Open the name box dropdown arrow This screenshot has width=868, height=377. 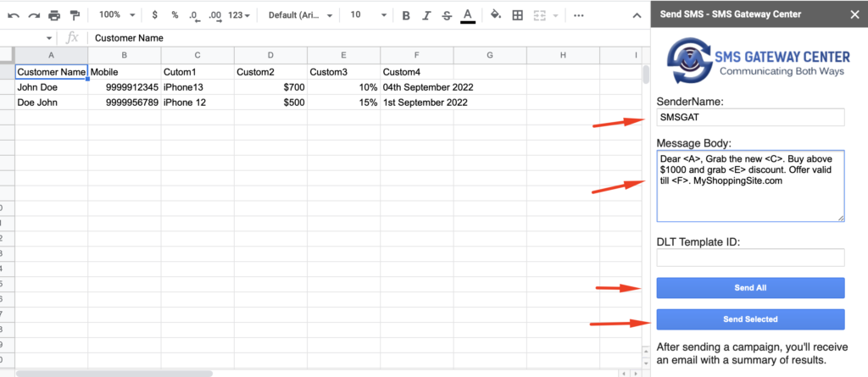click(x=48, y=38)
